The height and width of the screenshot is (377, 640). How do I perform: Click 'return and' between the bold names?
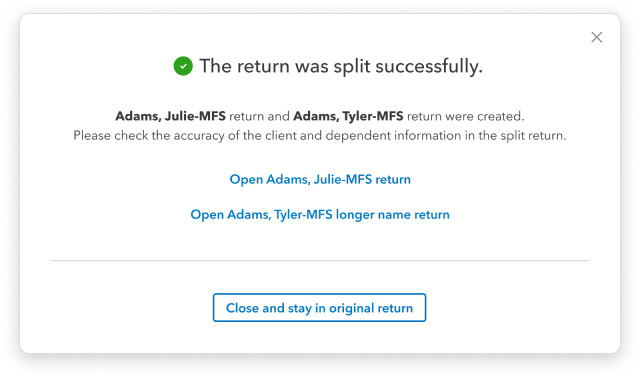(x=259, y=116)
